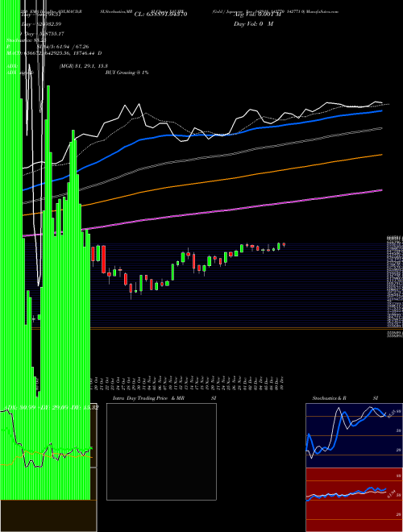Click the 'CL: 658591.04370' closing price value
This screenshot has height=532, width=403.
pyautogui.click(x=160, y=15)
